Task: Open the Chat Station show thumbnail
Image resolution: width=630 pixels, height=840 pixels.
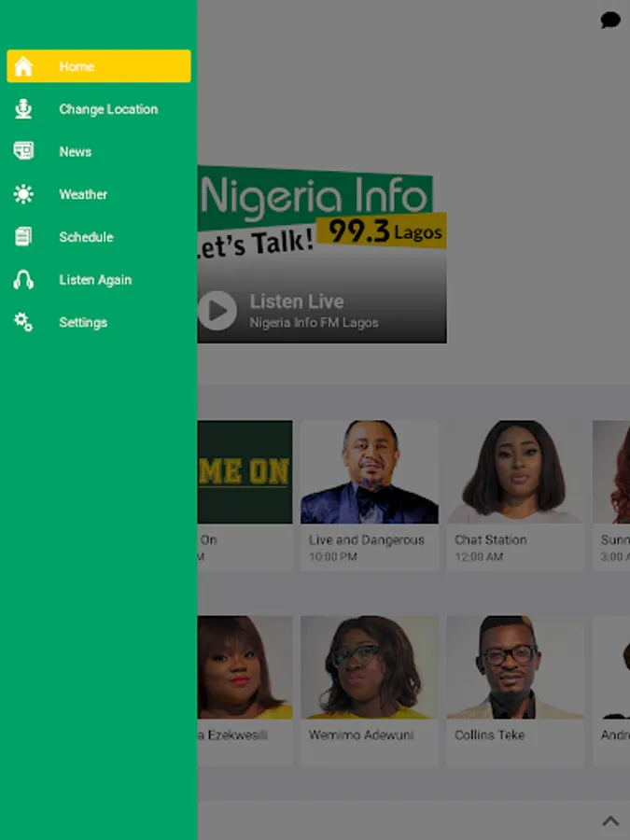Action: pos(515,472)
